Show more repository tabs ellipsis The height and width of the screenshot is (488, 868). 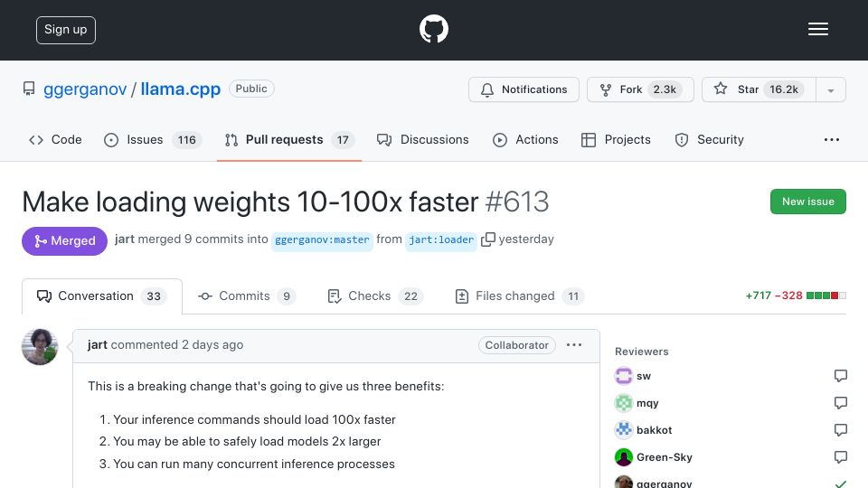coord(832,139)
